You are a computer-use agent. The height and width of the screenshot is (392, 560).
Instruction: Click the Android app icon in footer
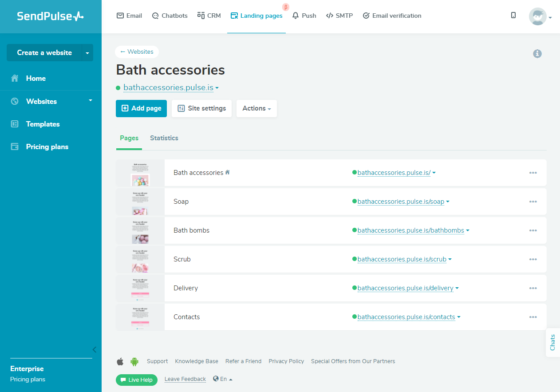pyautogui.click(x=134, y=361)
